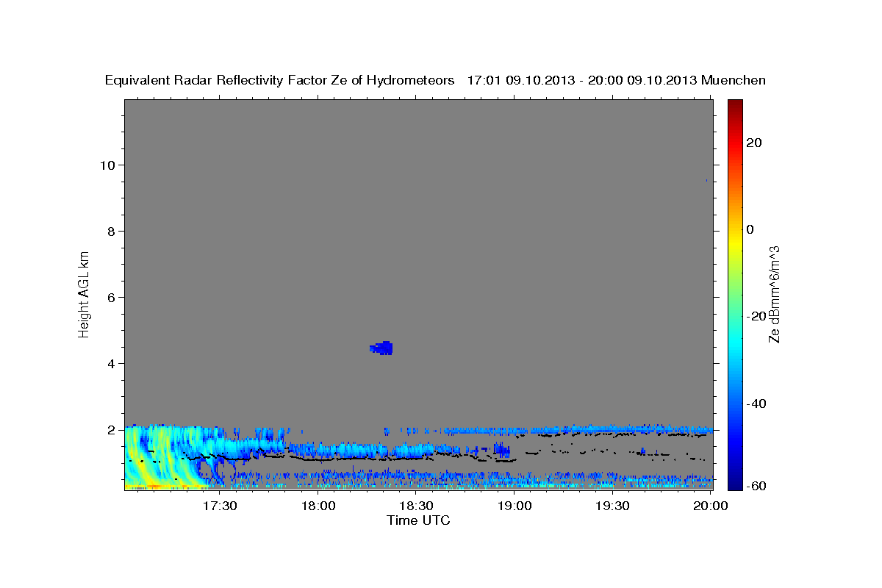Click the colorbar label 'Ze dBmm^6/m^3'
The width and height of the screenshot is (882, 588).
[773, 294]
